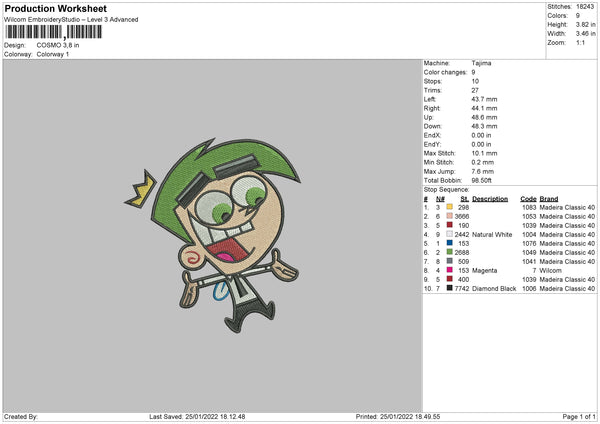Click the Brand column header

pos(549,199)
